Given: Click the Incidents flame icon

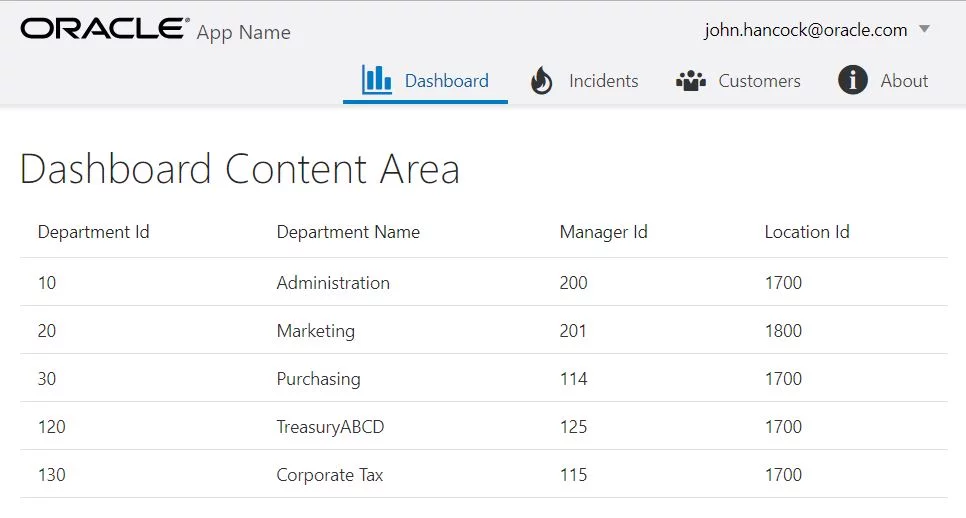Looking at the screenshot, I should (x=542, y=80).
